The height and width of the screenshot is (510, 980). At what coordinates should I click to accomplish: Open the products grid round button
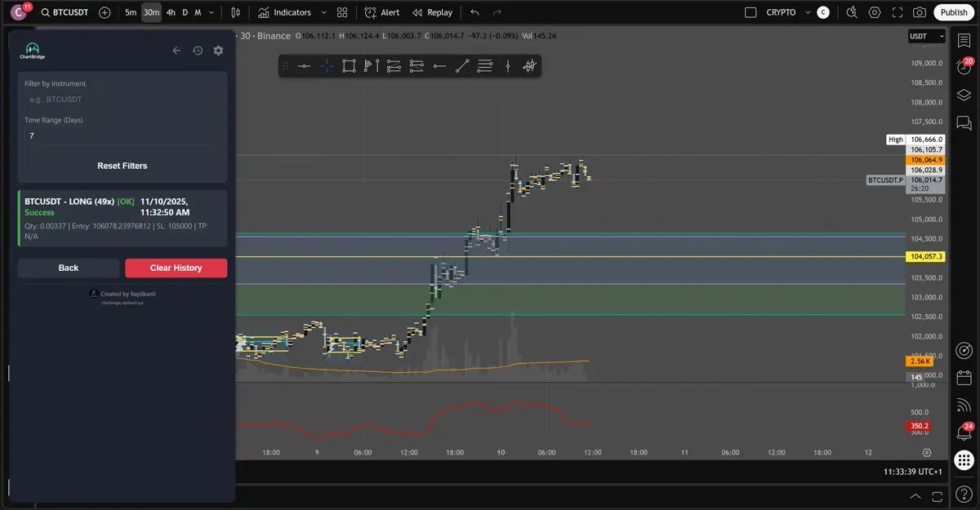click(x=964, y=460)
